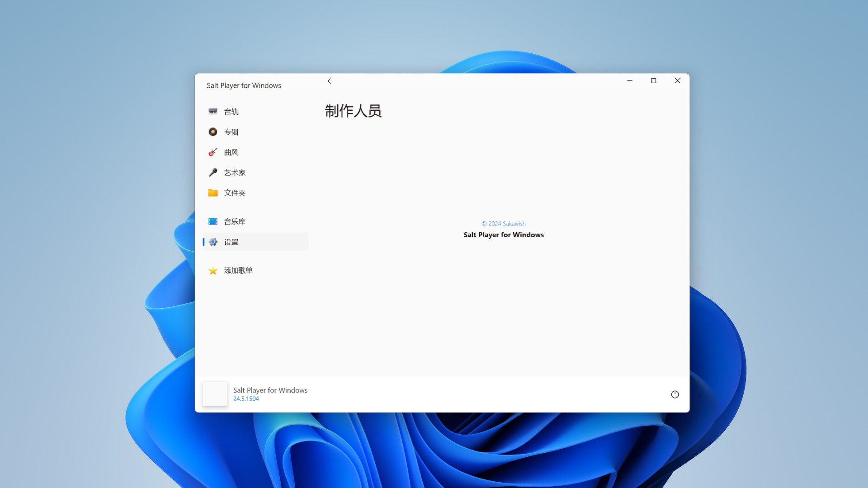The width and height of the screenshot is (868, 488).
Task: Open settings using the gear 设置 icon
Action: tap(213, 242)
